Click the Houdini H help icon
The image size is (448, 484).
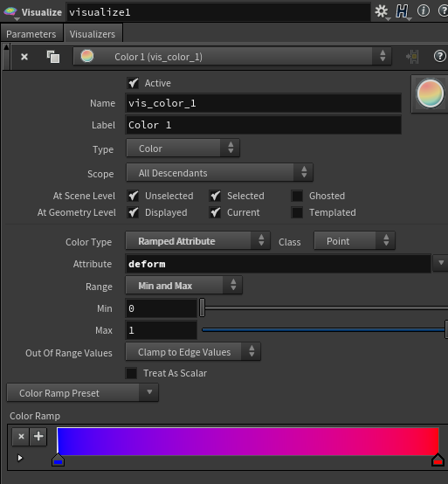coord(402,11)
